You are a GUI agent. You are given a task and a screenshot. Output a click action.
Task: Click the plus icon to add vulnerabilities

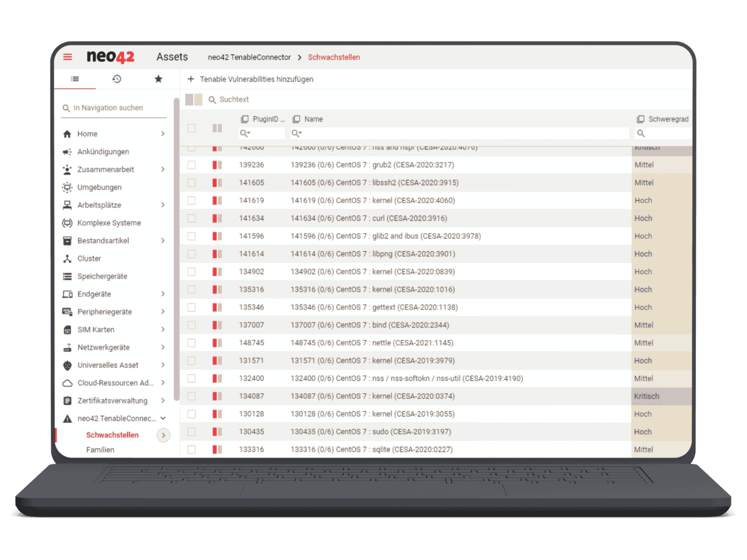(x=191, y=79)
